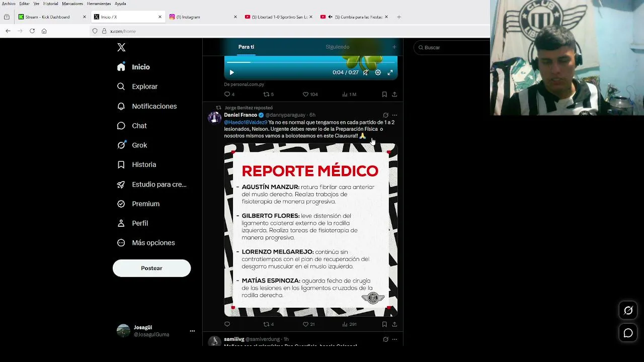The height and width of the screenshot is (362, 644).
Task: Switch to Stream - Kick Dashboard tab
Action: (x=52, y=17)
